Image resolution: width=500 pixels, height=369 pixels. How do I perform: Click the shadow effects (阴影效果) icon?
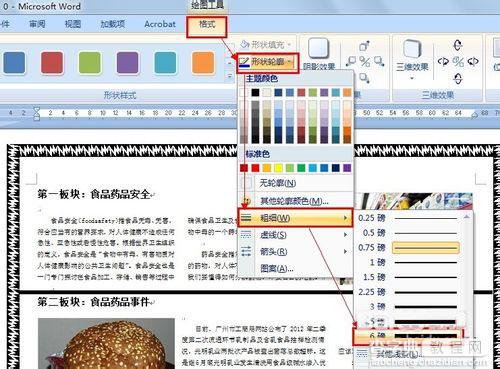click(318, 49)
